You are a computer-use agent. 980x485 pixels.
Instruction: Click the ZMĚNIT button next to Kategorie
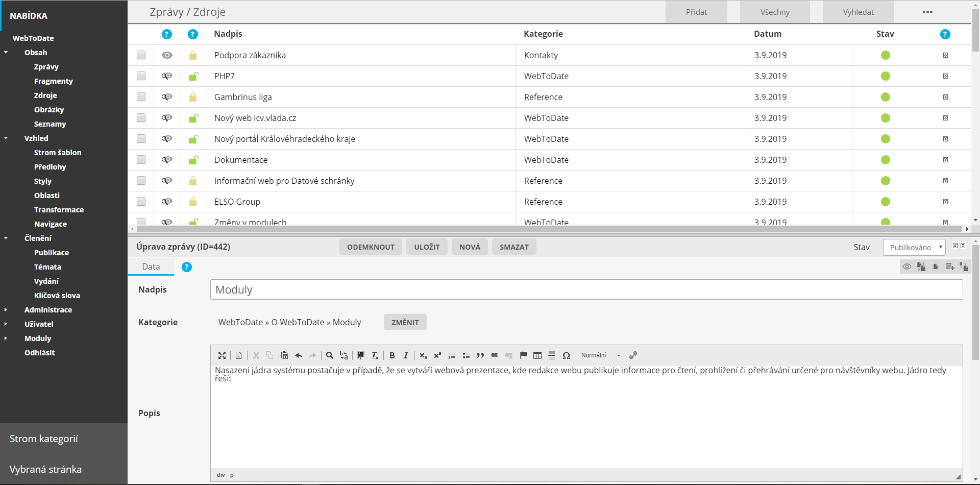(x=405, y=323)
